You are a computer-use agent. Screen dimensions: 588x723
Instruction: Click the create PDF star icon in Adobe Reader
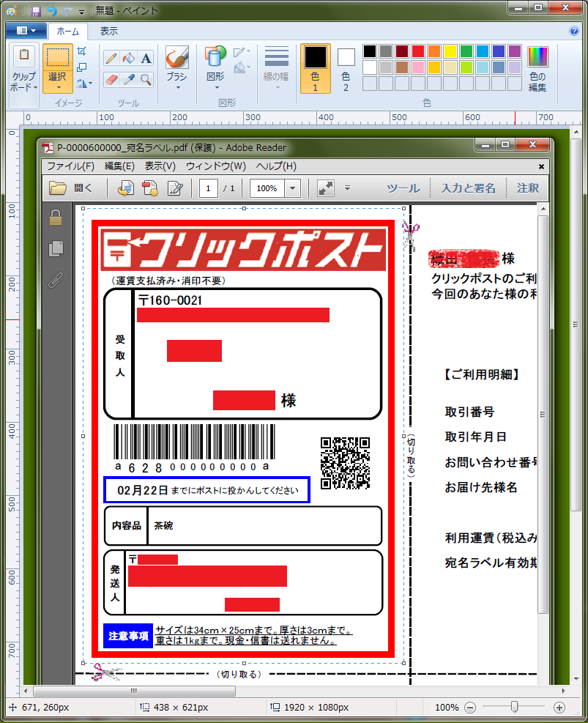(x=150, y=188)
